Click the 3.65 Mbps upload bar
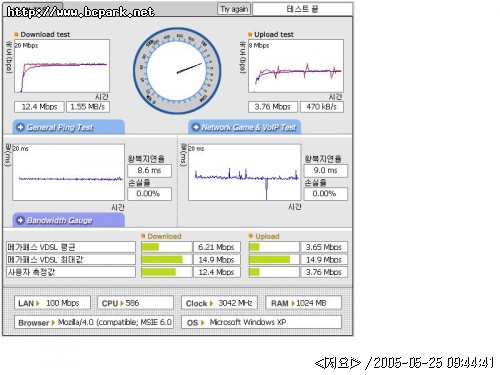This screenshot has width=500, height=375. (274, 247)
